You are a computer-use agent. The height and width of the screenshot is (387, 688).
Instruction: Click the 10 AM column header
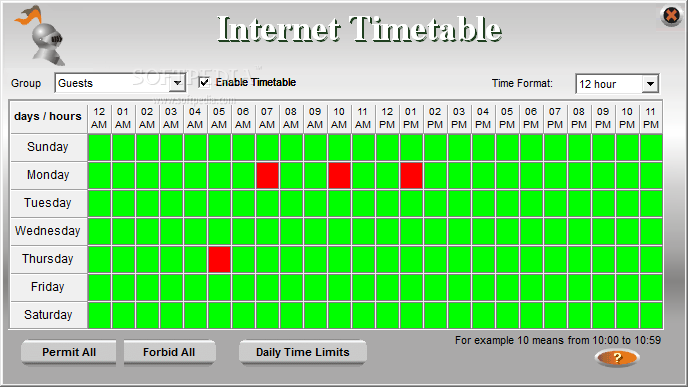coord(339,118)
